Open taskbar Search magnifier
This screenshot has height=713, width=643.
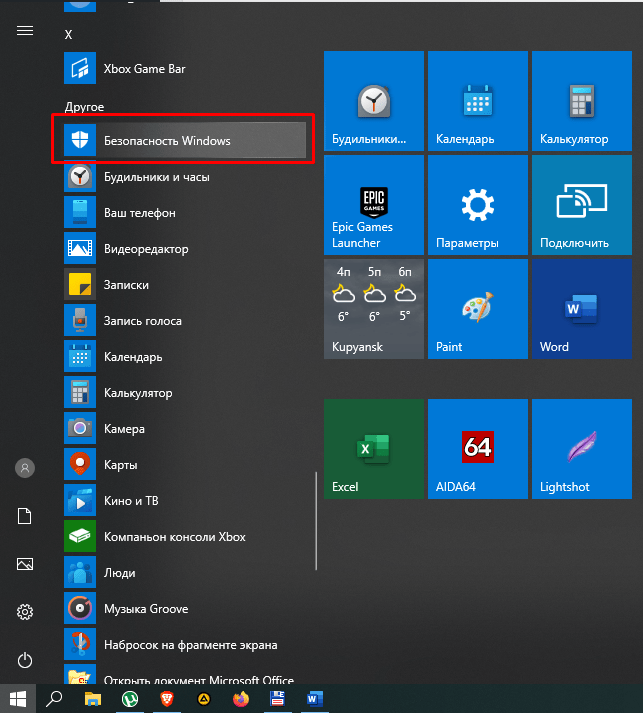click(55, 698)
